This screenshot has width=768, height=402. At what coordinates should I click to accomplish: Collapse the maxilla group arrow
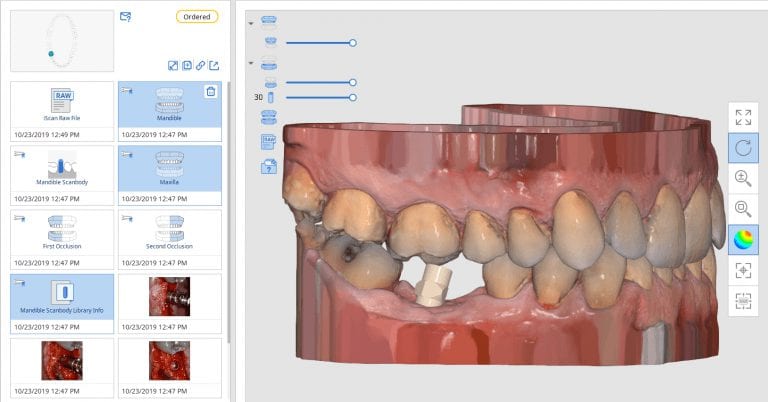tap(251, 24)
